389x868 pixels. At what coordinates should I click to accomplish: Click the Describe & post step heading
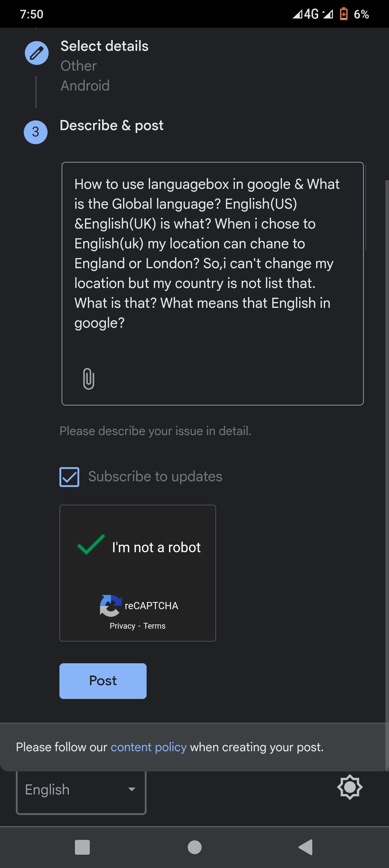click(112, 125)
